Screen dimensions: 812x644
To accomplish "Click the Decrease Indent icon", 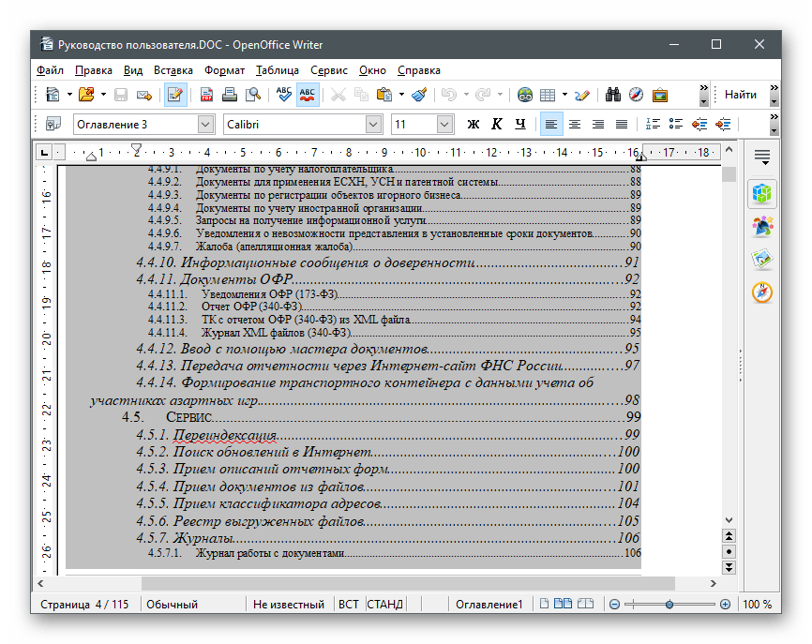I will [x=699, y=125].
